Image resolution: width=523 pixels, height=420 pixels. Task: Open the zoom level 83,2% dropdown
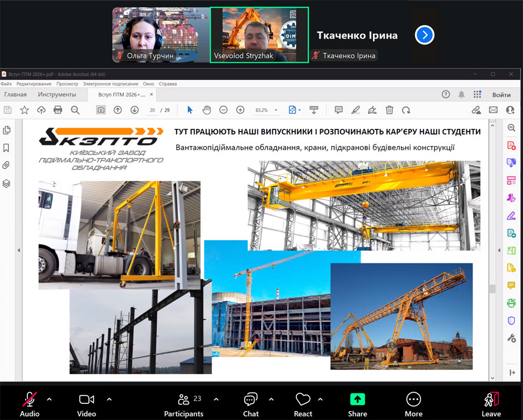266,110
